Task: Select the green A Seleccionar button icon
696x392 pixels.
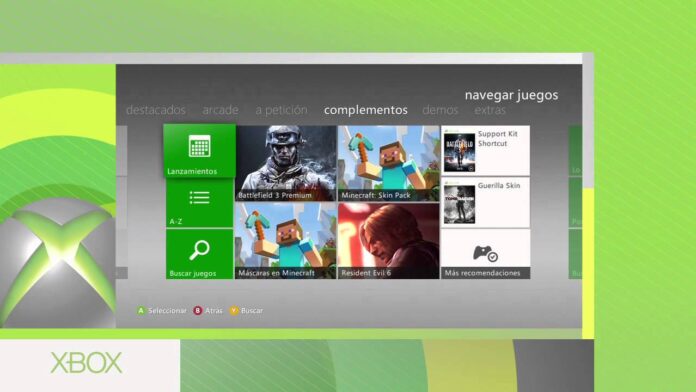Action: [x=141, y=311]
